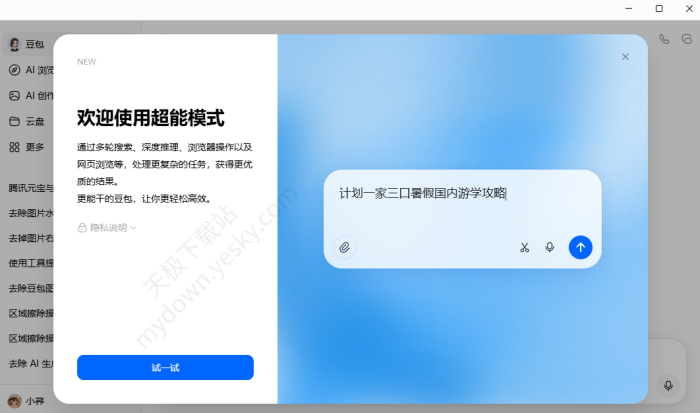Click the lock icon beside 隐私说明

[82, 228]
